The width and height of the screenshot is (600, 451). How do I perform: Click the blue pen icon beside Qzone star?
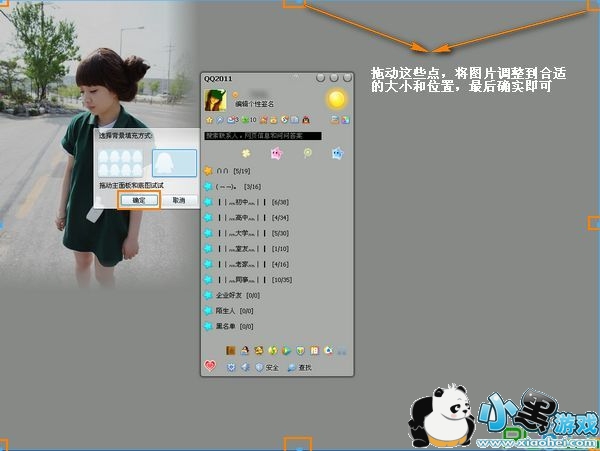220,120
